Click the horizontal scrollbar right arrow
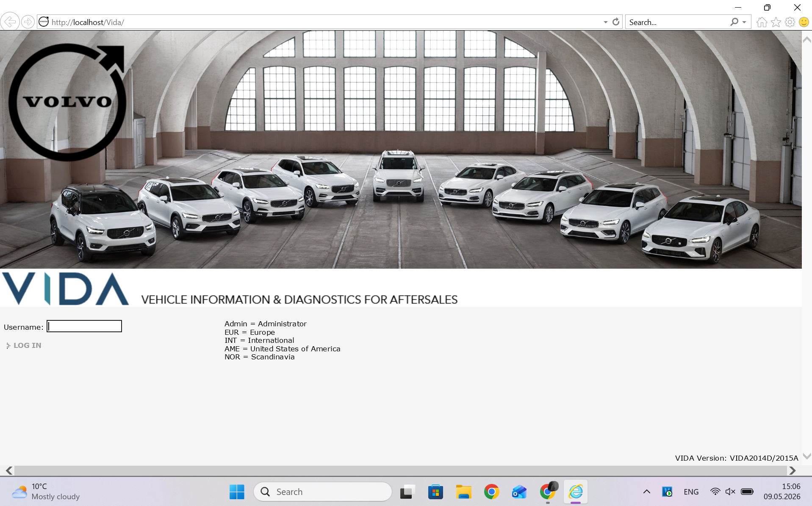Screen dimensions: 812x506 (792, 470)
